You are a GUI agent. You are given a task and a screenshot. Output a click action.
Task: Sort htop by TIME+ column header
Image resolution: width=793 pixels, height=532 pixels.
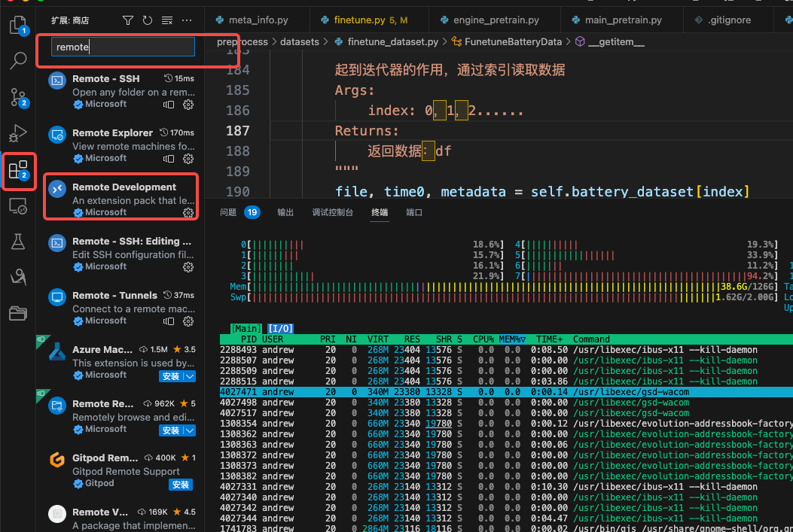[549, 339]
